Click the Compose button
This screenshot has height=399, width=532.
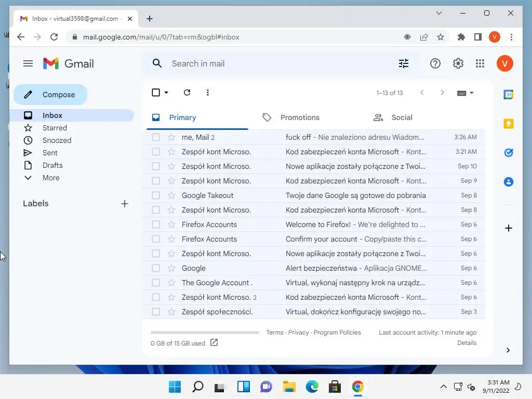pos(50,95)
